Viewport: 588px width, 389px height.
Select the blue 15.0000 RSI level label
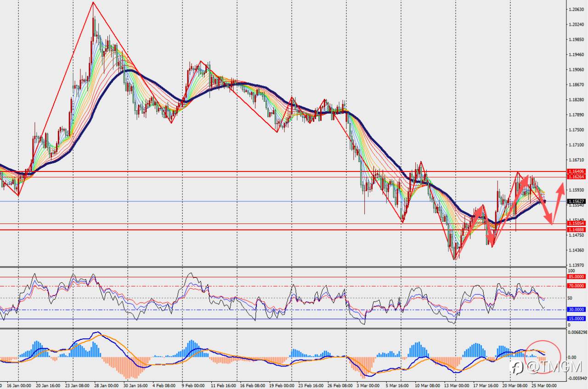[x=576, y=319]
